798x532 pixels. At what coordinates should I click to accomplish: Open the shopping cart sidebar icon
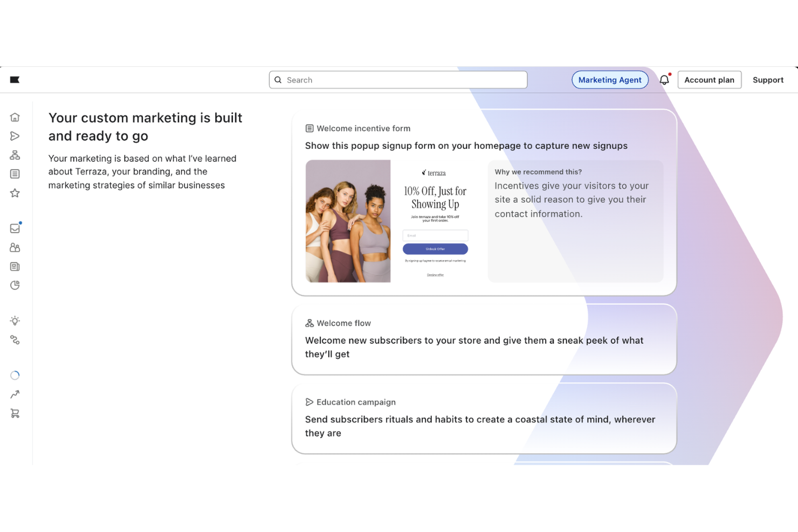(15, 413)
